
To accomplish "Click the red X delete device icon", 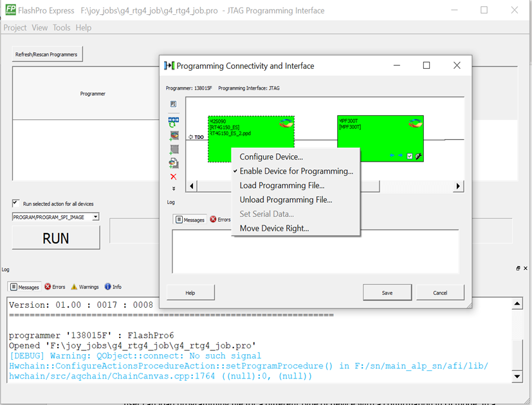I will pos(174,176).
